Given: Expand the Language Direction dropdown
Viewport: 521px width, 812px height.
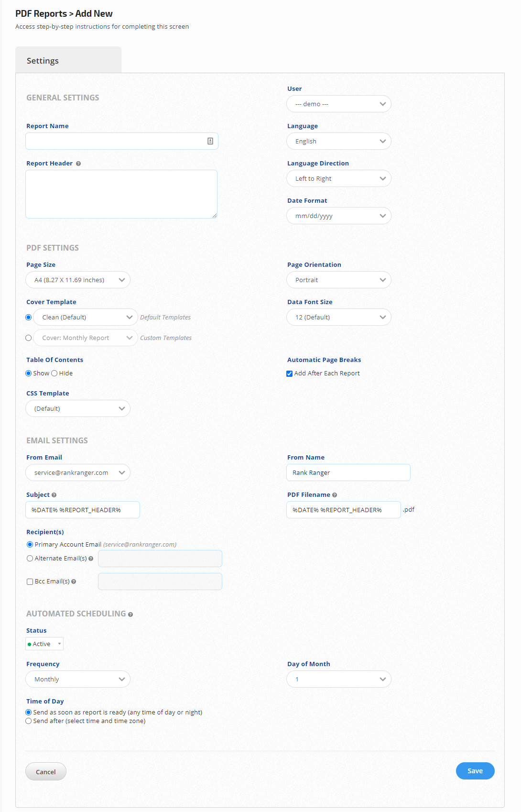Looking at the screenshot, I should 338,179.
